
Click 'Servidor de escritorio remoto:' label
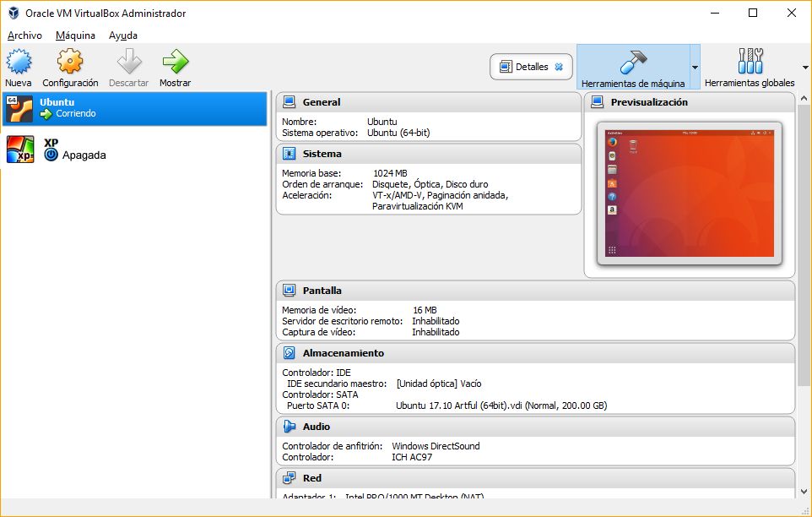coord(343,321)
